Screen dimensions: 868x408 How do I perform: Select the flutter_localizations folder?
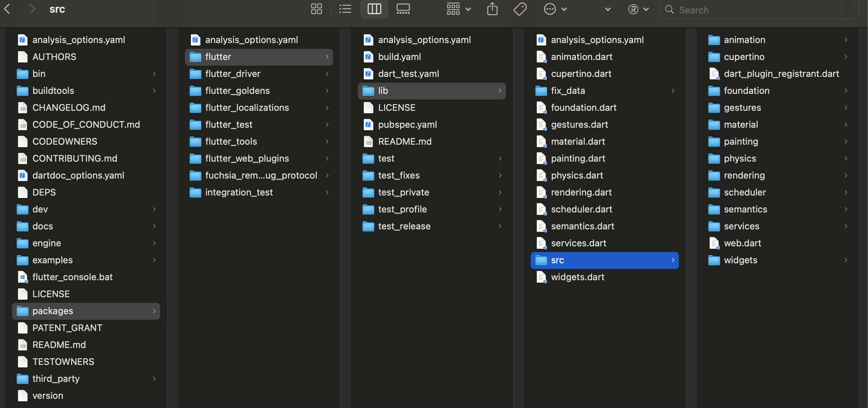point(259,108)
